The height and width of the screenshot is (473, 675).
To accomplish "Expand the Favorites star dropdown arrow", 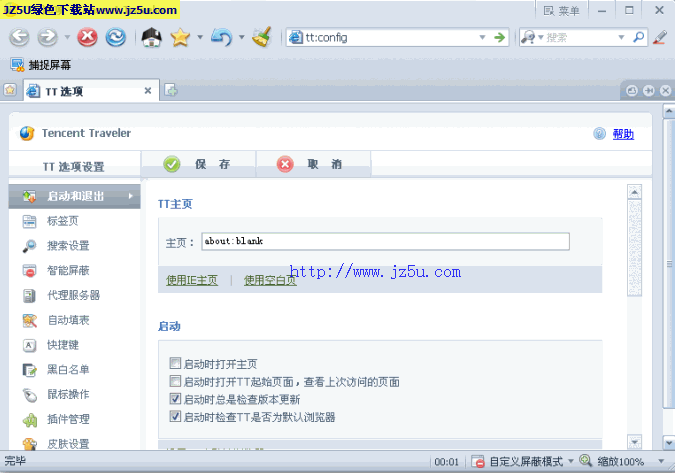I will [200, 37].
